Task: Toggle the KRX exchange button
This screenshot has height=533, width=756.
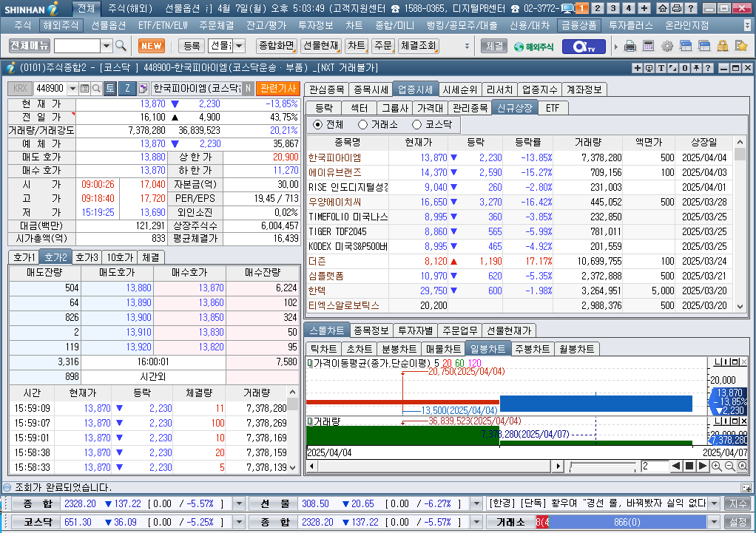Action: coord(20,88)
